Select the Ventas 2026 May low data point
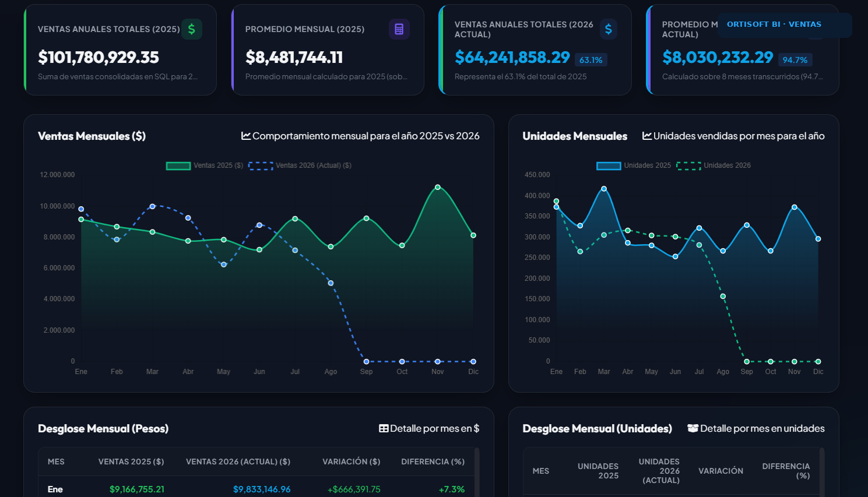 [224, 265]
